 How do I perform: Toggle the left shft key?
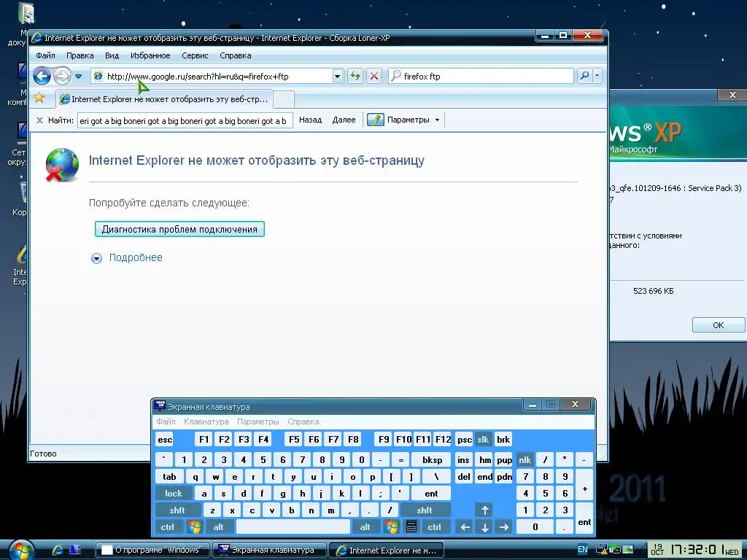(177, 510)
